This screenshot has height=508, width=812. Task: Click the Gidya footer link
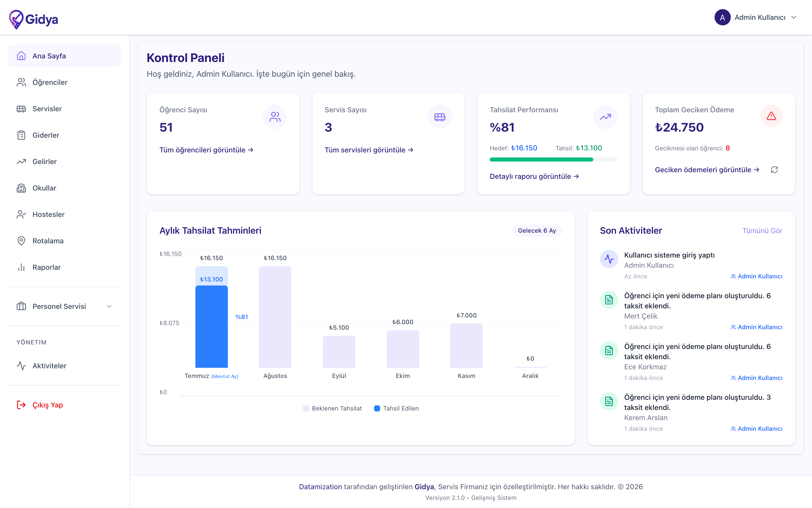click(x=424, y=486)
